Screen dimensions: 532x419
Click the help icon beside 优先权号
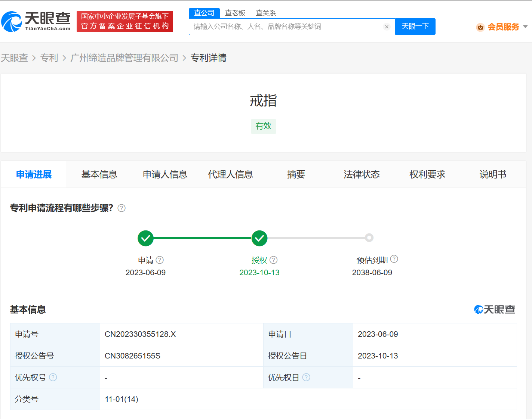(53, 377)
